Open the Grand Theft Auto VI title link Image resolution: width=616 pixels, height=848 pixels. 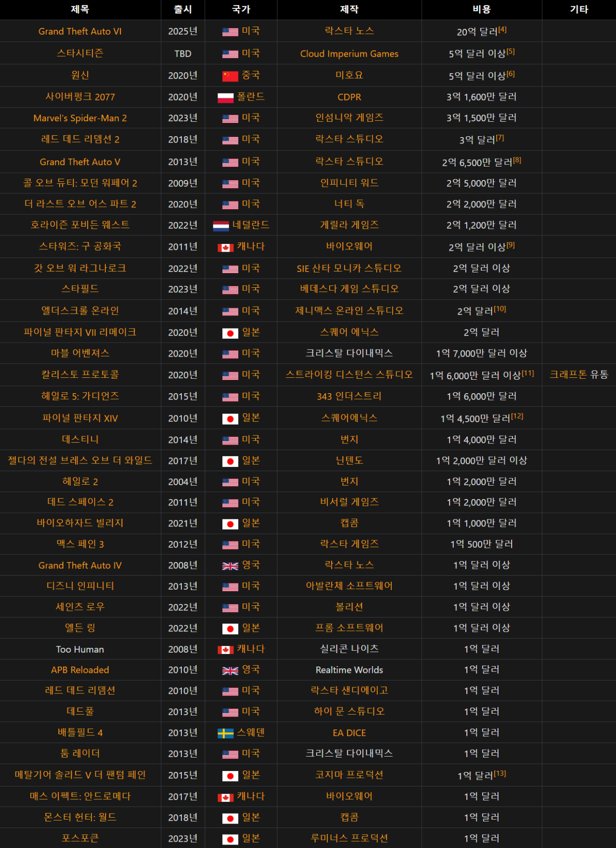tap(80, 31)
